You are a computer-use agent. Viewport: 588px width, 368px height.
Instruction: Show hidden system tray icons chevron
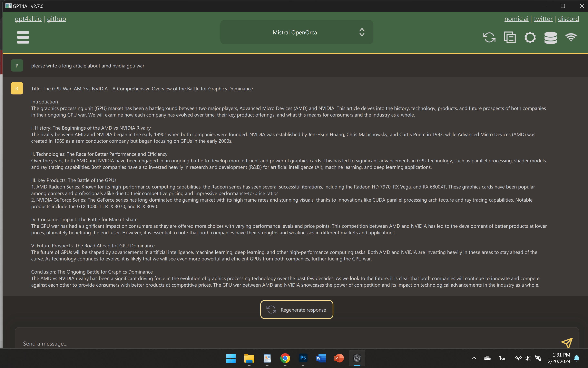coord(474,358)
